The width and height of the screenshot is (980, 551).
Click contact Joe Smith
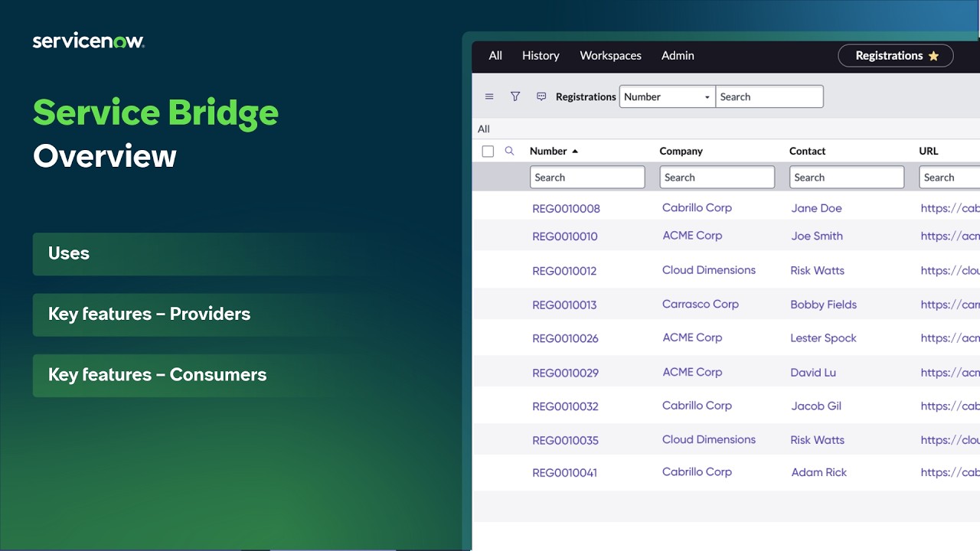click(817, 236)
